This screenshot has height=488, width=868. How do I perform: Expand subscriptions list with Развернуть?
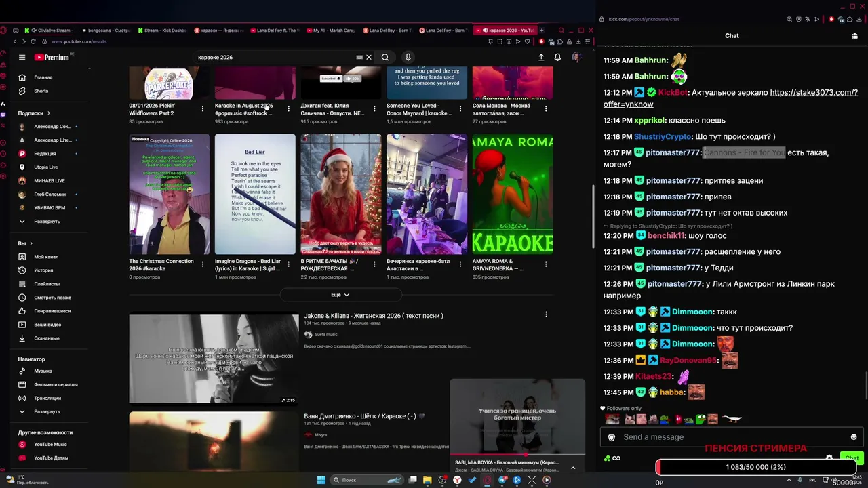tap(47, 222)
